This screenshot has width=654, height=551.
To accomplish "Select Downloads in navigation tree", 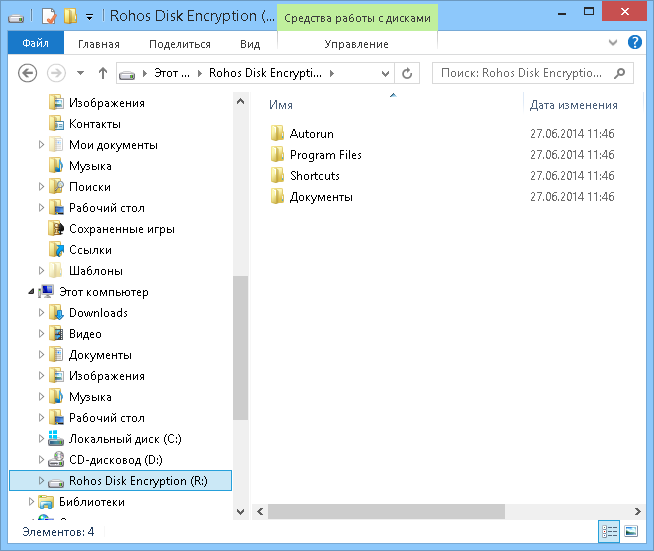I will pos(98,313).
